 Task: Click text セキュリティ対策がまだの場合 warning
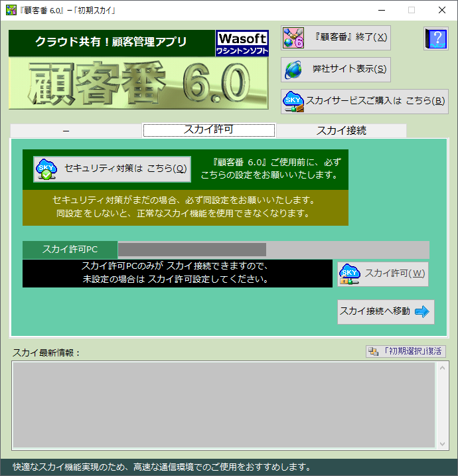(x=185, y=200)
